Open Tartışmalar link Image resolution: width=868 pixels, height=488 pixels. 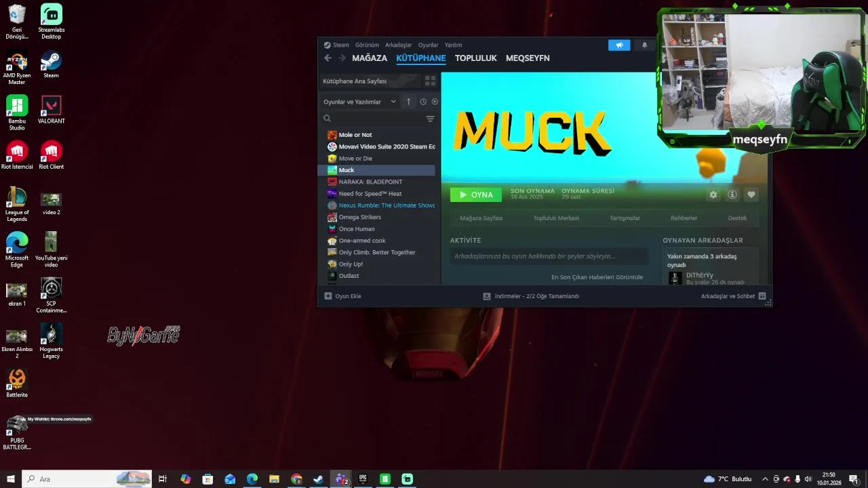point(625,218)
